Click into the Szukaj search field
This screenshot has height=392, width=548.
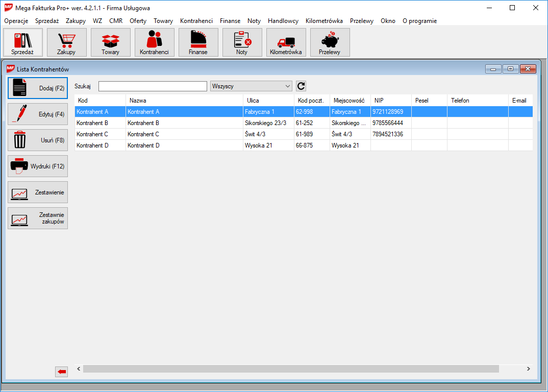(153, 86)
